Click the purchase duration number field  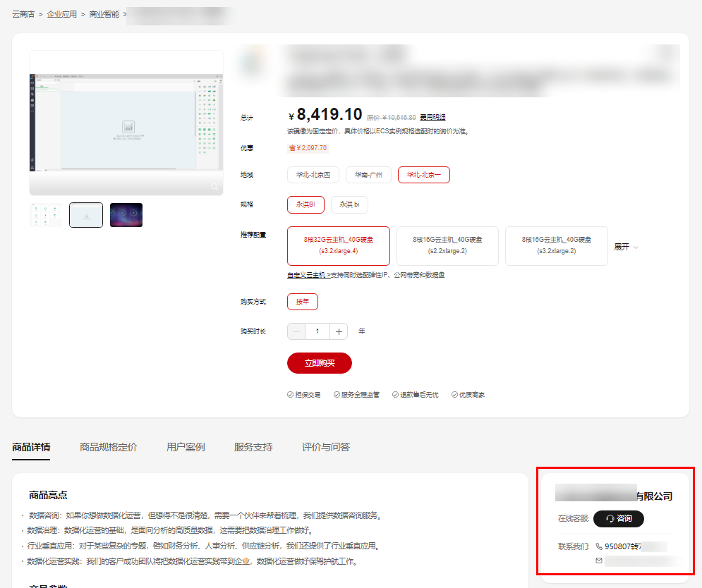tap(317, 331)
